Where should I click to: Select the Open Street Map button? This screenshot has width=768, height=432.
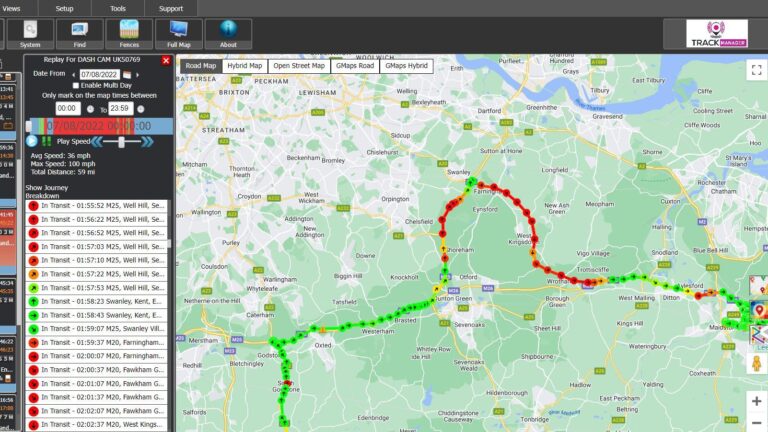(299, 66)
